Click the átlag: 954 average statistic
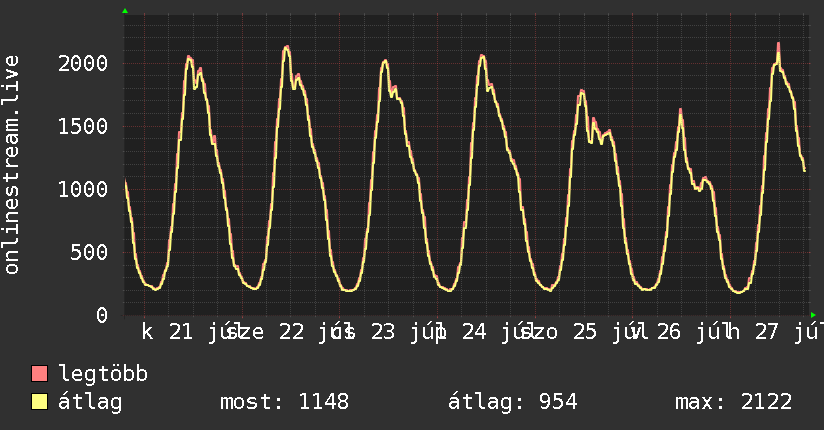This screenshot has width=824, height=430. click(x=512, y=402)
